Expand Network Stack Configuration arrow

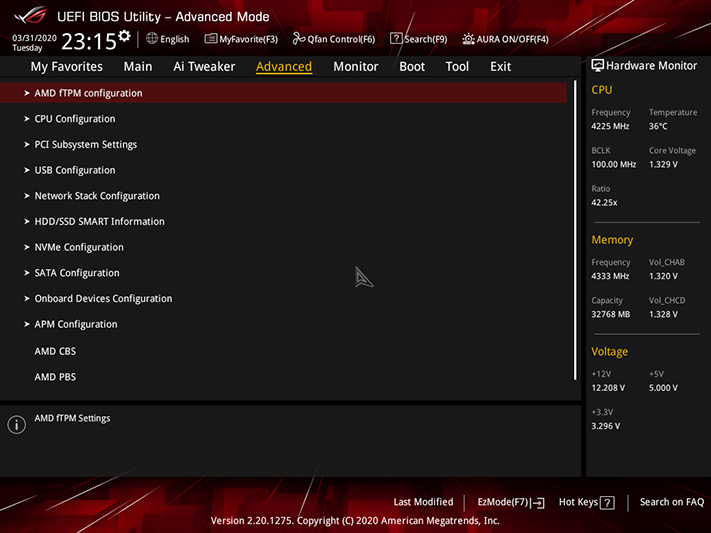(x=27, y=196)
